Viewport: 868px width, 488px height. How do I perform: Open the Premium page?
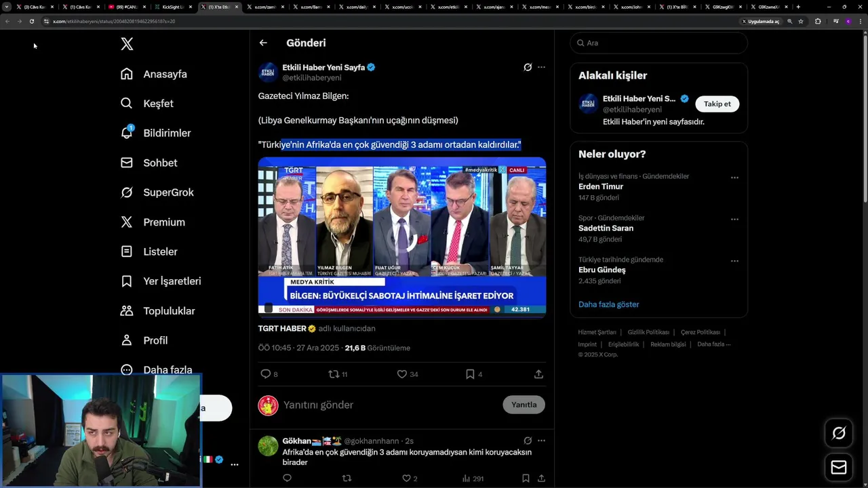pyautogui.click(x=153, y=222)
